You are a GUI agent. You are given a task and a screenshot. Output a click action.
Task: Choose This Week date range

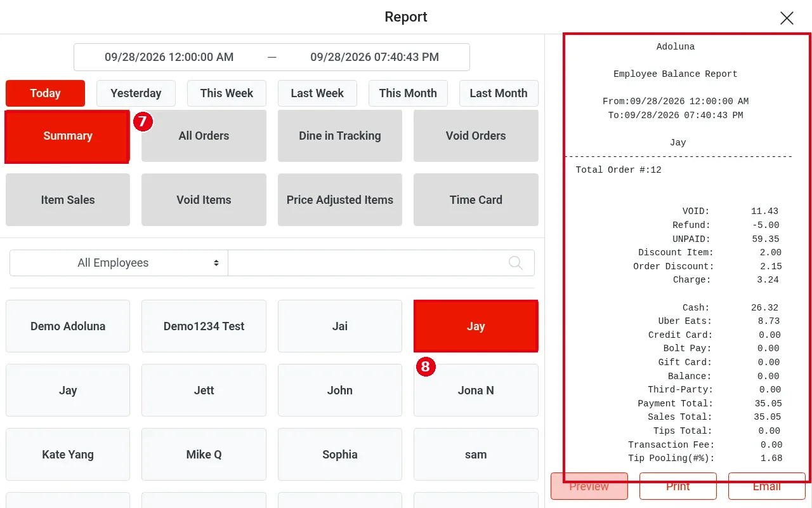[x=226, y=93]
